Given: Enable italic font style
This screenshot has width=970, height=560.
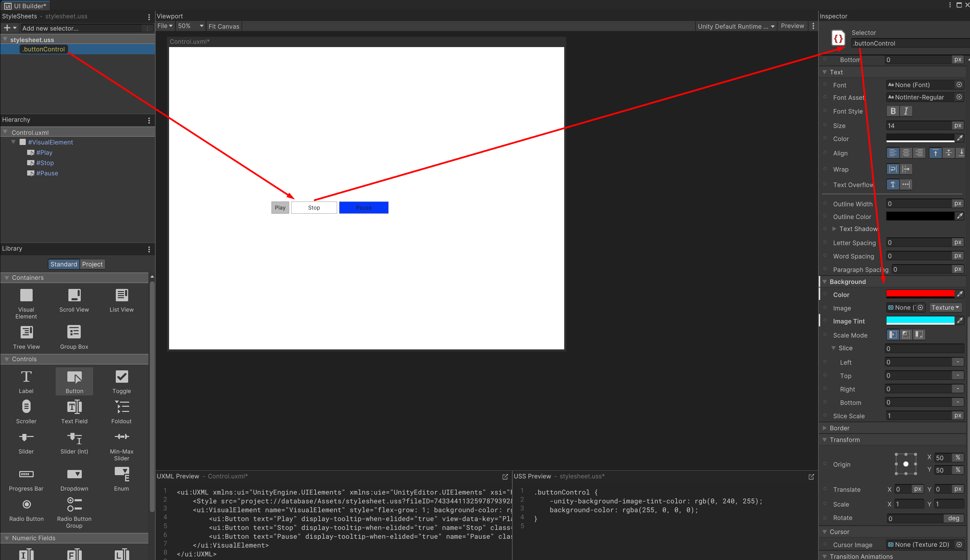Looking at the screenshot, I should click(906, 111).
